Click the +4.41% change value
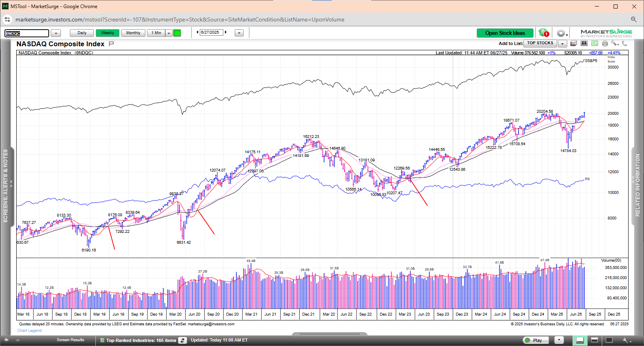 [x=614, y=53]
